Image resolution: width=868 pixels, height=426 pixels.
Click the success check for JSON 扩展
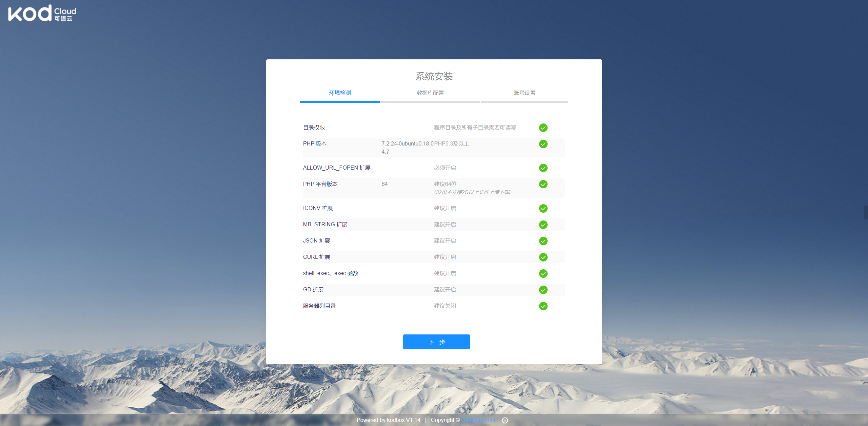click(543, 241)
